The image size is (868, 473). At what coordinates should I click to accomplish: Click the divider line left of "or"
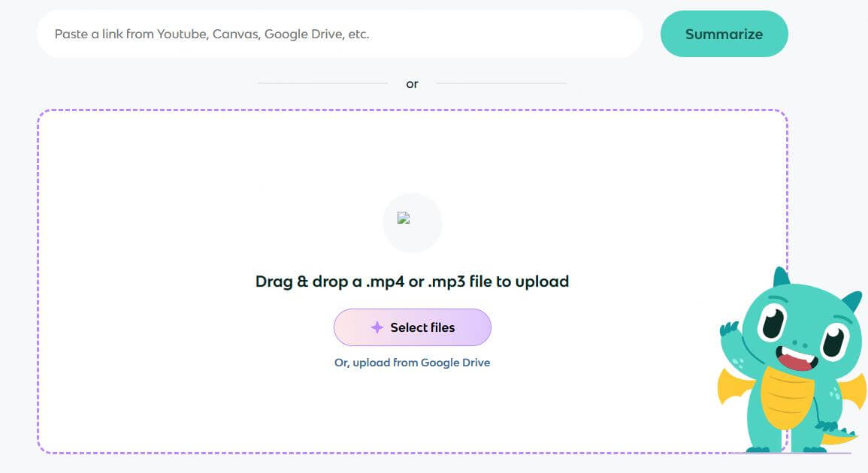tap(322, 83)
